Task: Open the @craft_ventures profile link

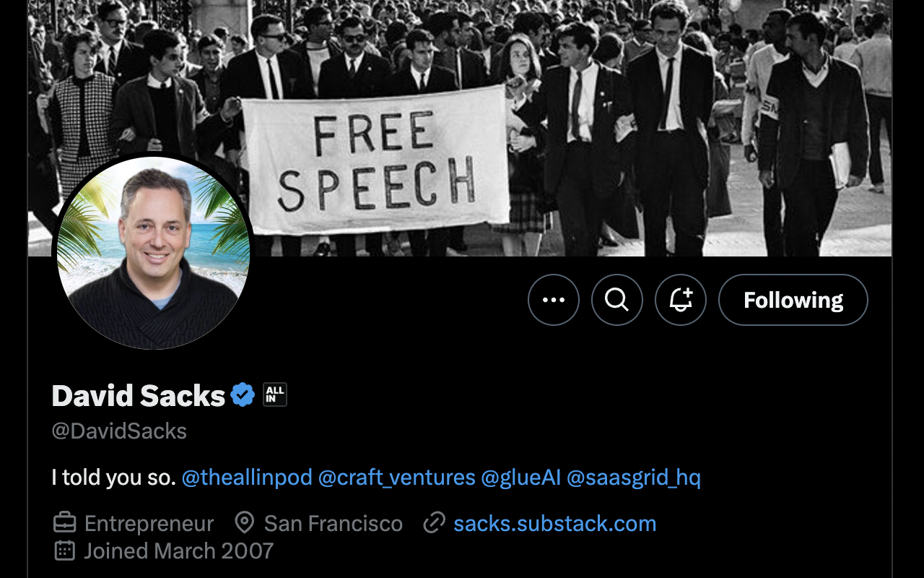Action: [x=397, y=478]
